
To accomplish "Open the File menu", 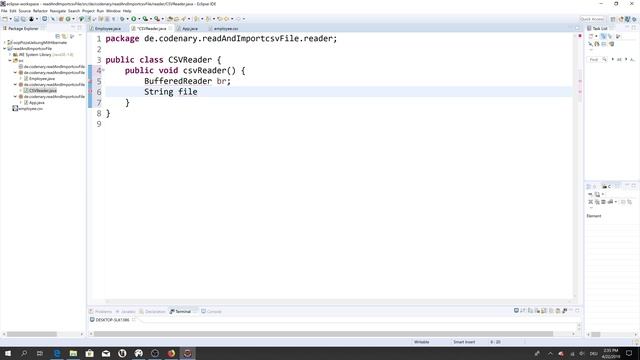I will (x=4, y=11).
